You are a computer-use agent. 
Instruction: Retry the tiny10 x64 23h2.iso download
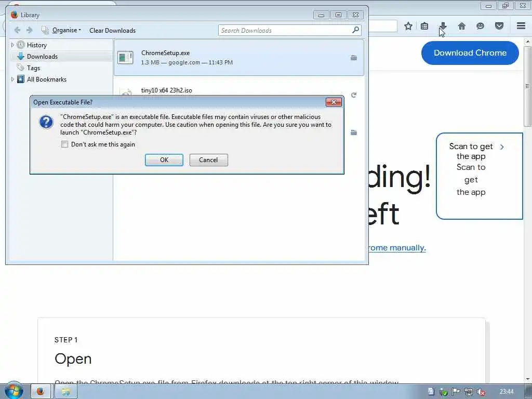(x=353, y=95)
